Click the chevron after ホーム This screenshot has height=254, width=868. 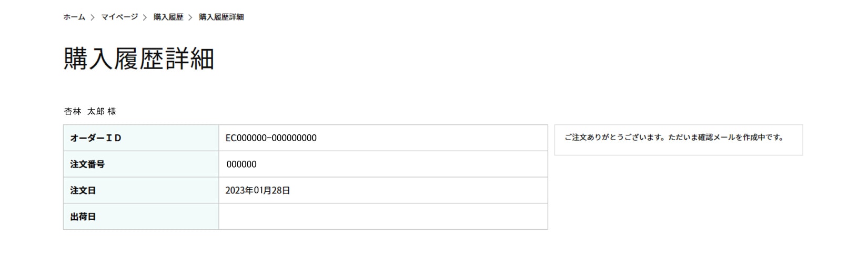pos(93,17)
